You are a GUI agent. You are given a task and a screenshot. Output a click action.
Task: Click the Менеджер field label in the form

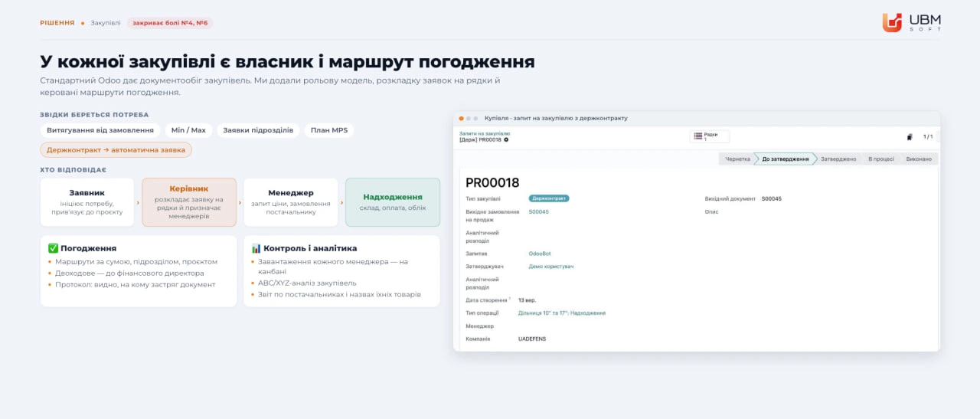[480, 326]
